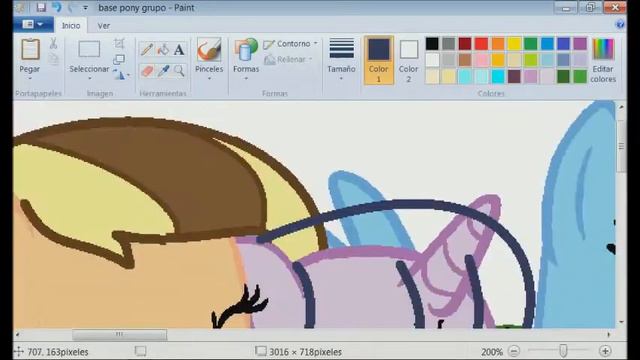Click the 3016 × 718pixeles size text
Screen dimensions: 640x360
(x=305, y=351)
